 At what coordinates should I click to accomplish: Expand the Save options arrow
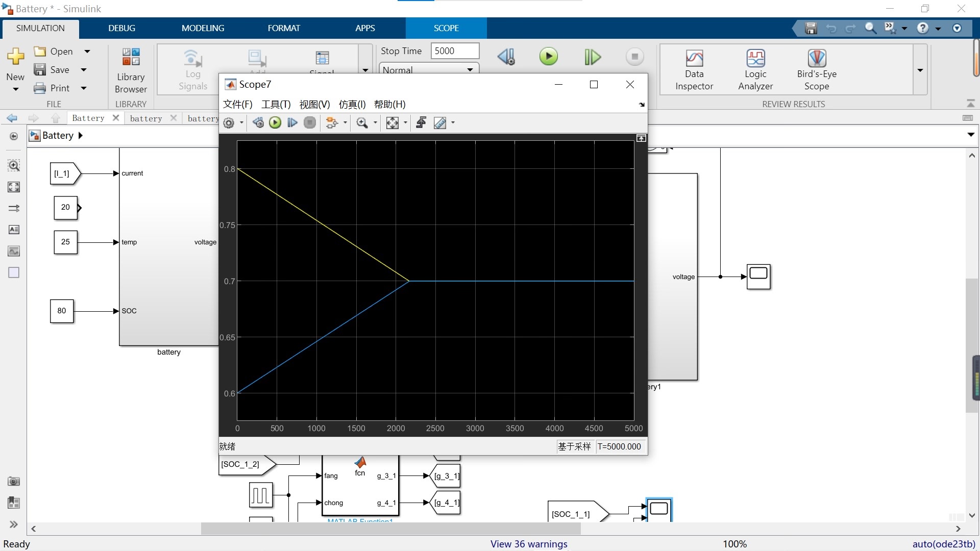click(84, 70)
